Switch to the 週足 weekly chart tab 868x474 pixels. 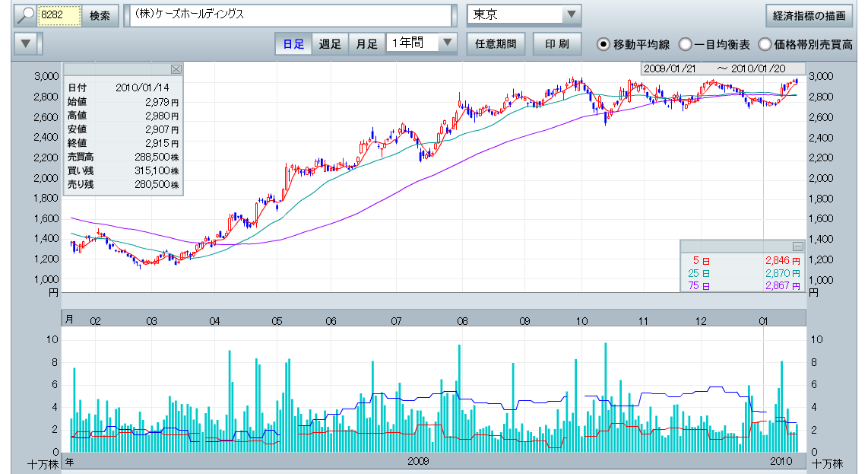point(330,43)
